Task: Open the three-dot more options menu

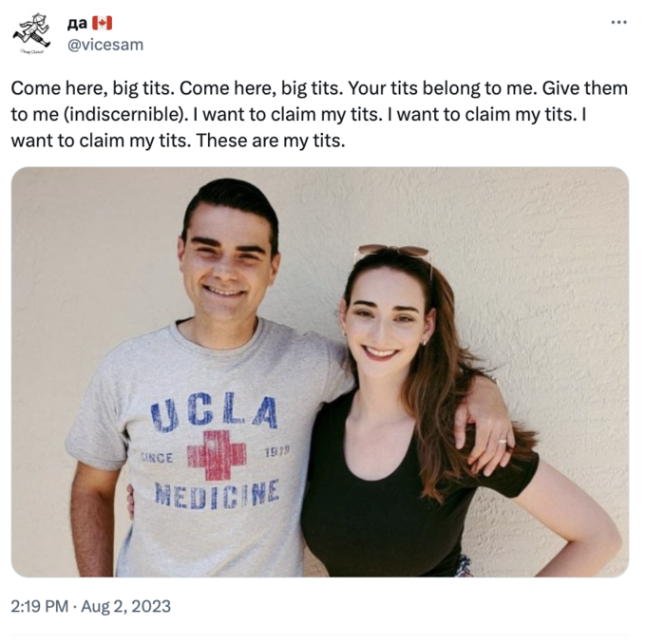Action: 618,23
